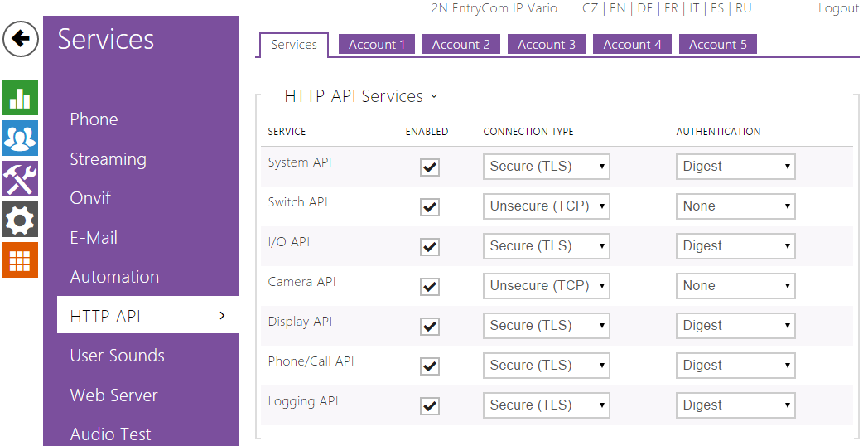Switch to the Account 1 tab
Screen dimensions: 868x446
377,45
